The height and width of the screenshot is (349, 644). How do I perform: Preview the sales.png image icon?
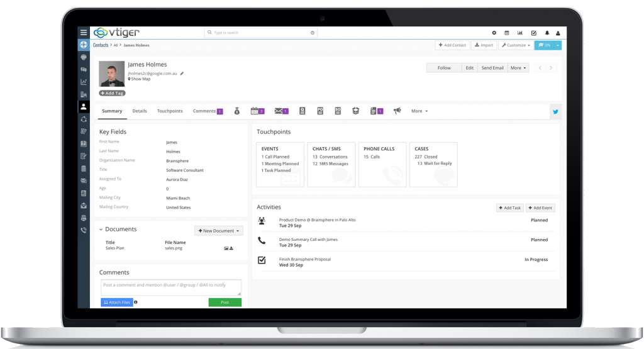click(x=226, y=248)
